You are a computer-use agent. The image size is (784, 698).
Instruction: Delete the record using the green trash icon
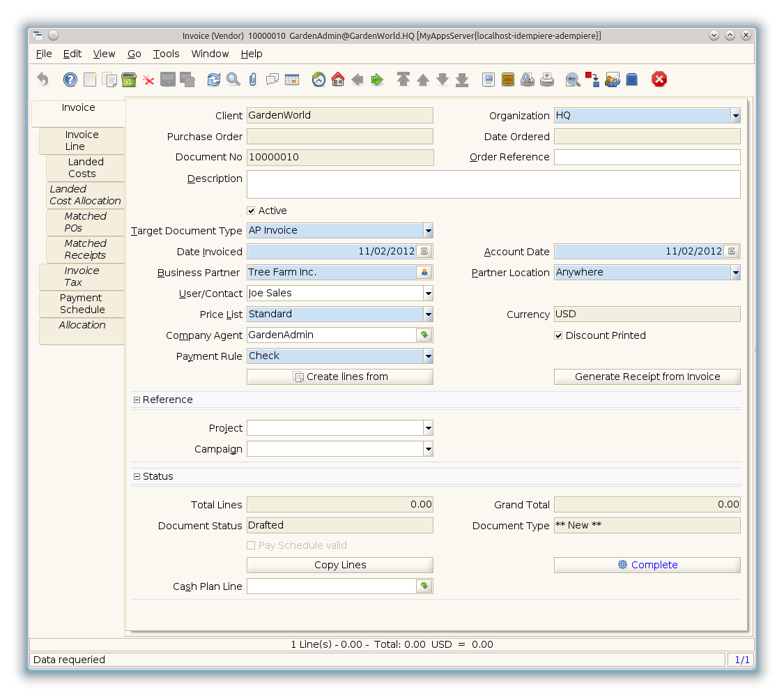coord(129,79)
